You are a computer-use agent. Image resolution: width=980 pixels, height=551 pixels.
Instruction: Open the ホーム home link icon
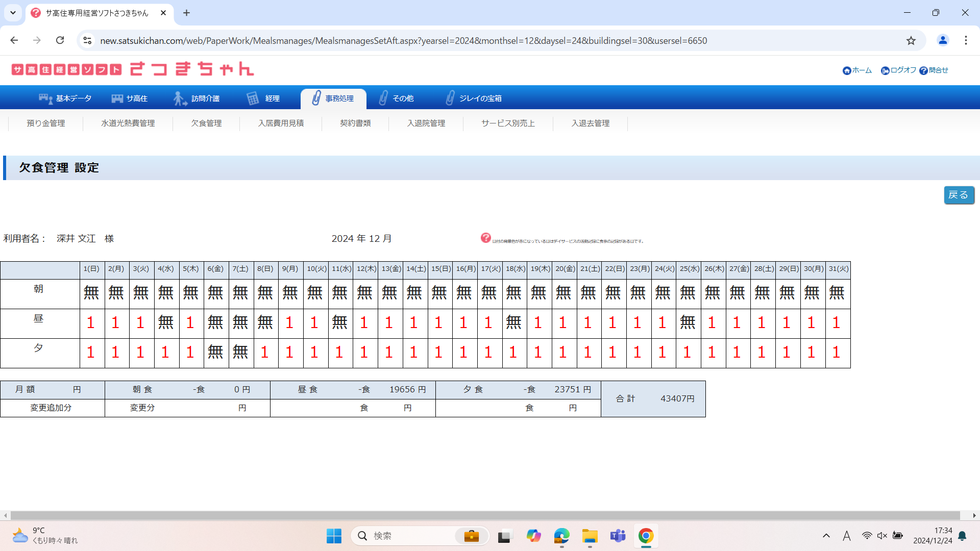[847, 71]
